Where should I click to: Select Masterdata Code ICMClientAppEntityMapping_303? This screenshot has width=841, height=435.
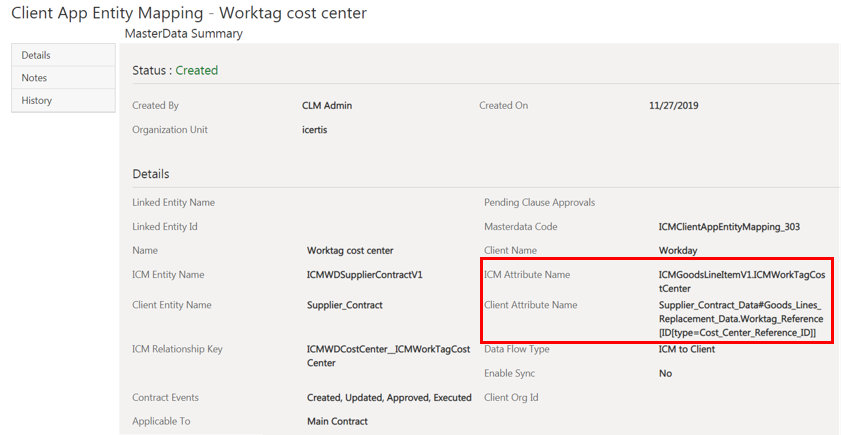(x=729, y=227)
